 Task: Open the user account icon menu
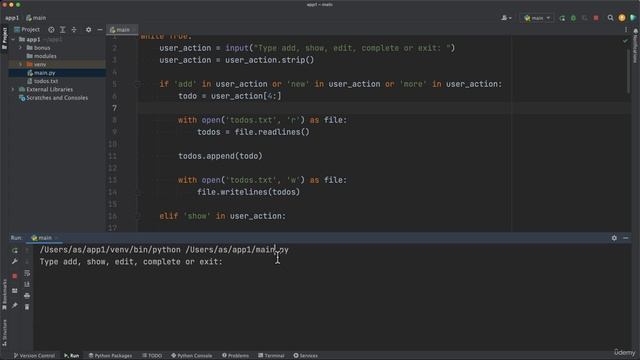[506, 18]
